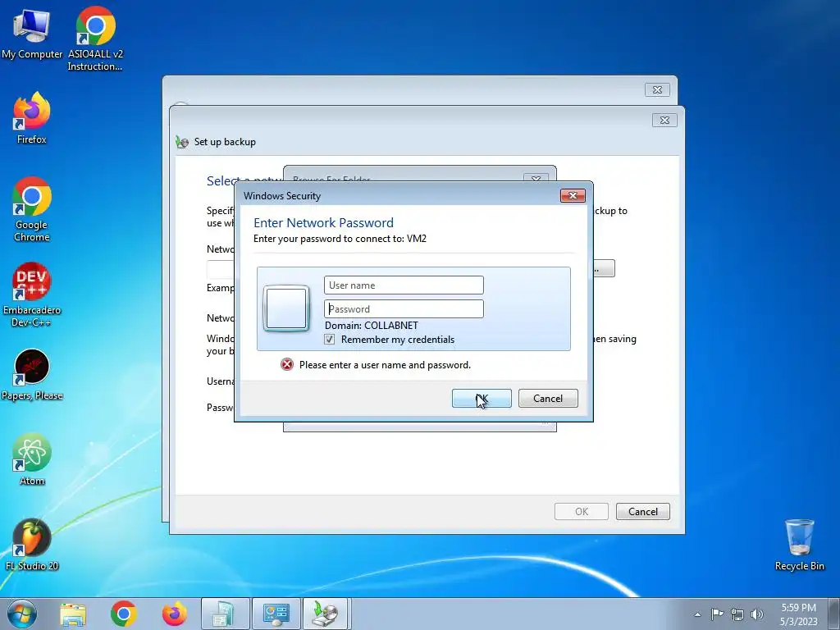Close the Windows Security dialog
840x630 pixels.
coord(573,195)
